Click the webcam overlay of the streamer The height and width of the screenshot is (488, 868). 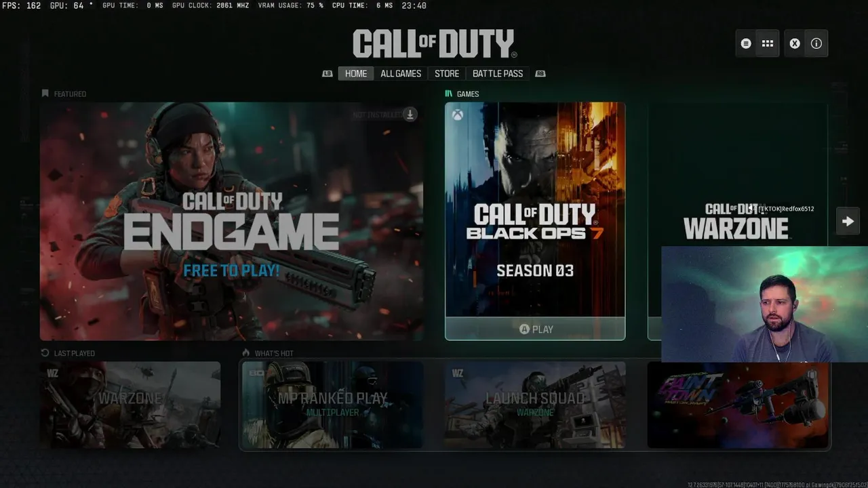(764, 304)
